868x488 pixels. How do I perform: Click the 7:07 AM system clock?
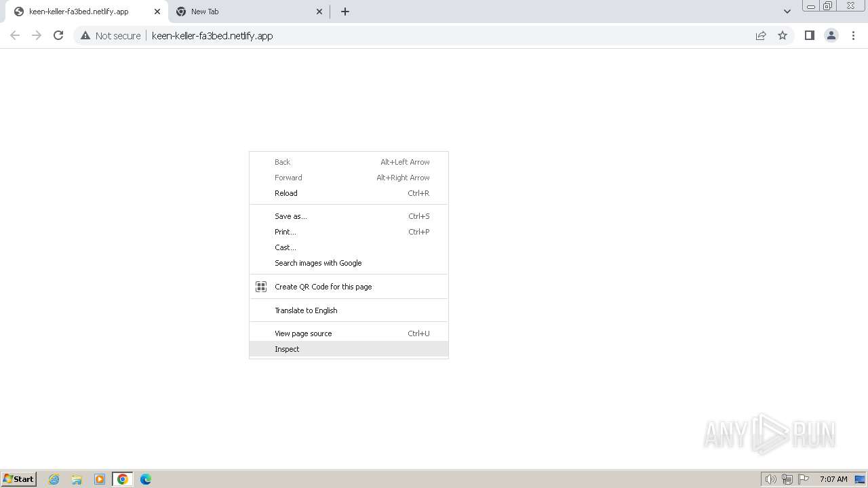tap(833, 479)
